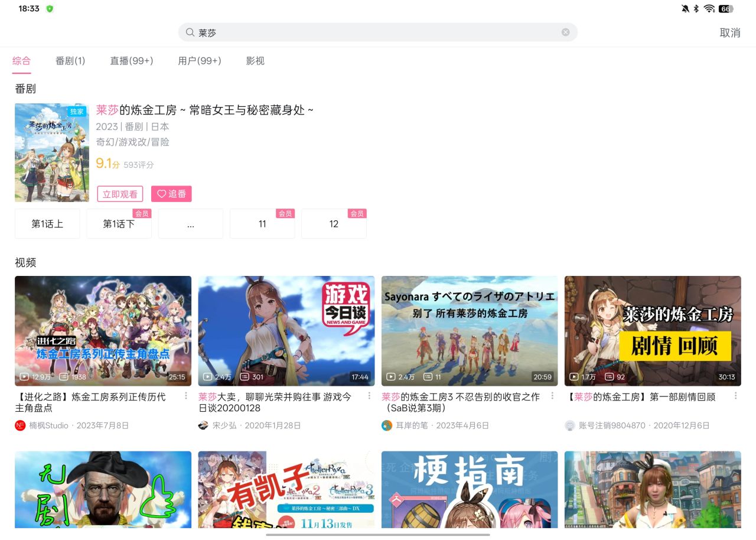Select episode 第1话下

[119, 224]
